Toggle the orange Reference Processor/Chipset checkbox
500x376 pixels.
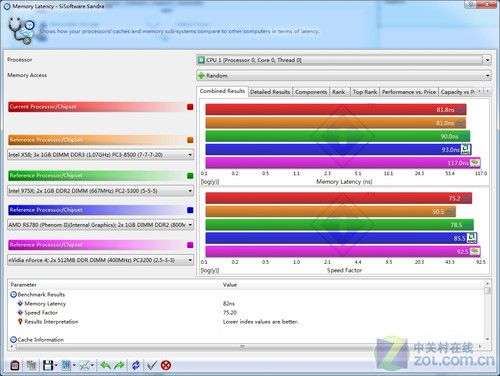pyautogui.click(x=190, y=140)
